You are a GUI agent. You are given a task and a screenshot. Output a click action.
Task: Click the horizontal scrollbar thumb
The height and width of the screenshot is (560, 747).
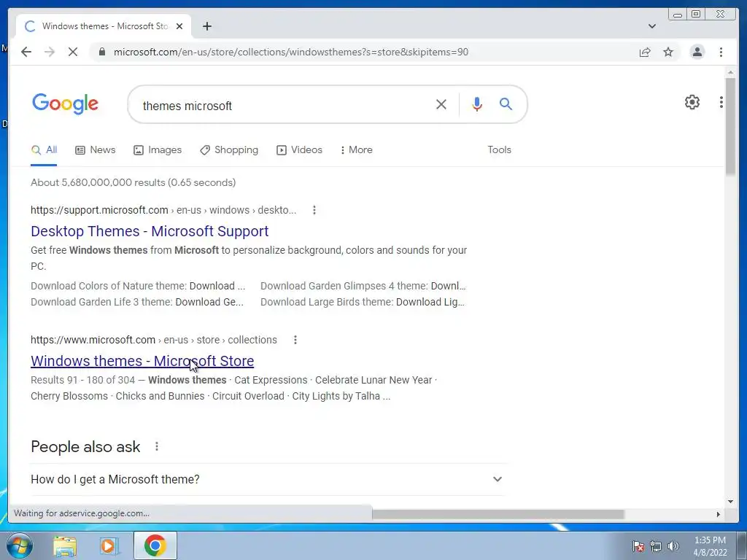tap(498, 514)
